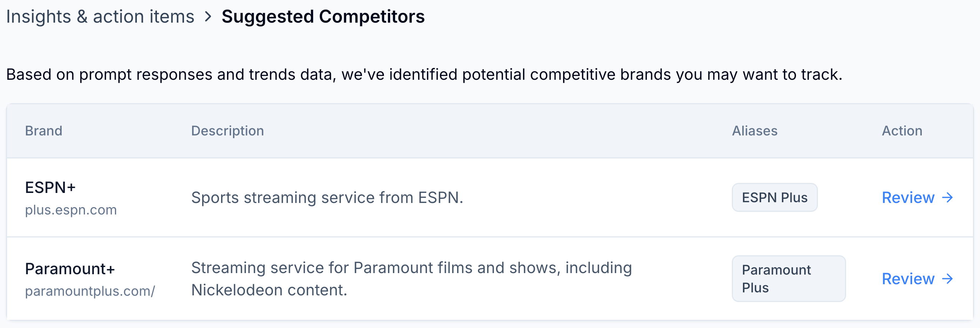Open Insights & action items breadcrumb
Screen dimensions: 980x328
101,17
